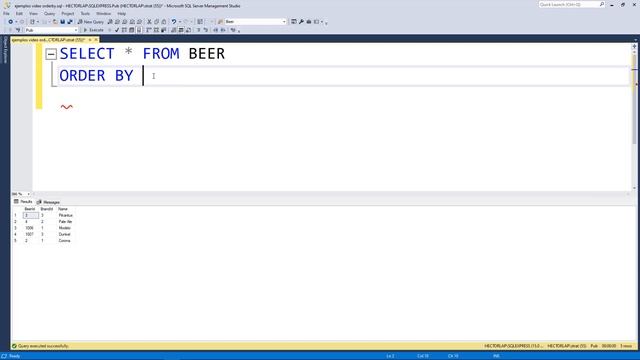640x360 pixels.
Task: Click the increase indent icon
Action: (223, 30)
